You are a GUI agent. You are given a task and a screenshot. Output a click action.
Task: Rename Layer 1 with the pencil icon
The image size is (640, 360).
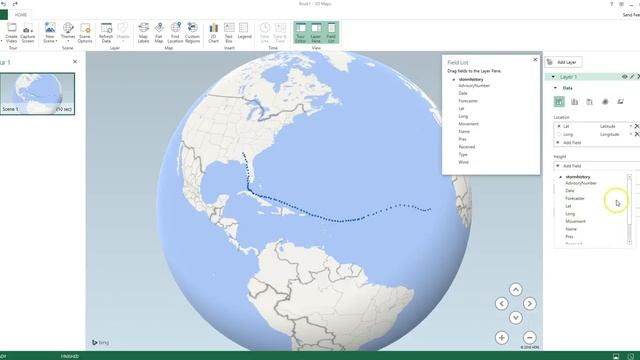click(632, 77)
